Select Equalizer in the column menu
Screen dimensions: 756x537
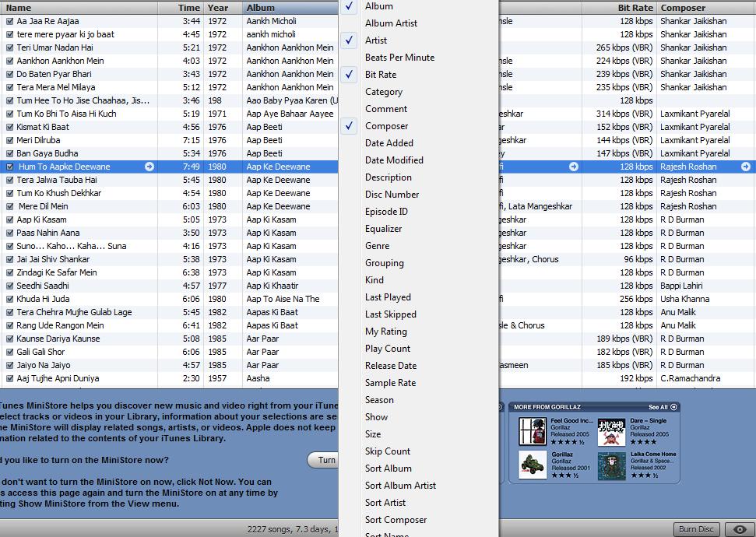tap(419, 229)
